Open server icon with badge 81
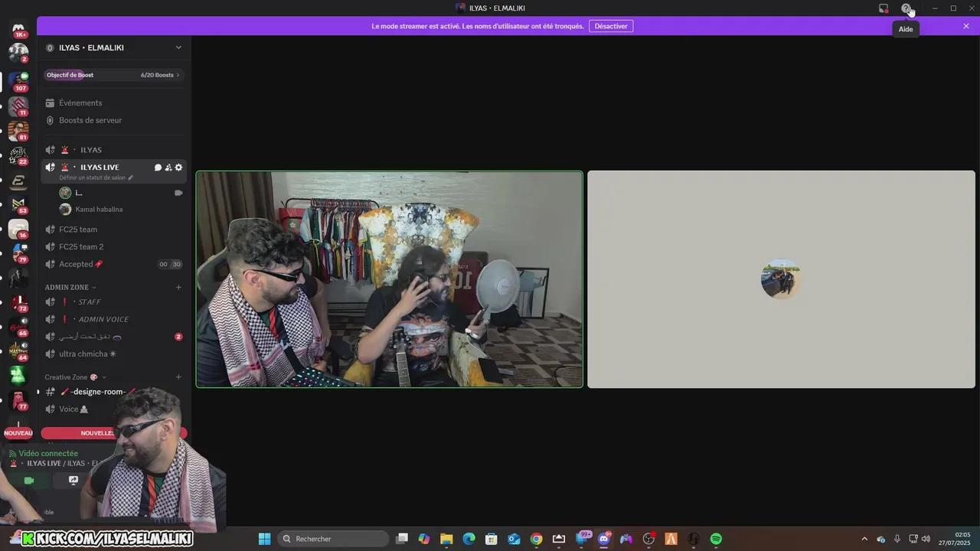The height and width of the screenshot is (551, 980). 18,131
